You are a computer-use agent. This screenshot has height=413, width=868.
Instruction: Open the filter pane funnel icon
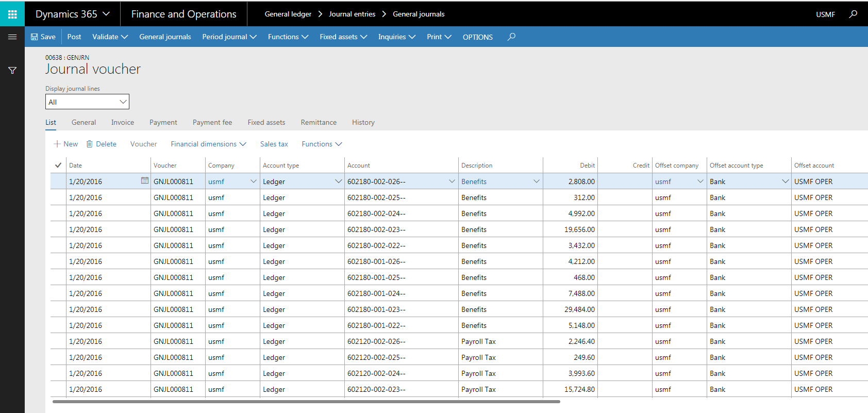click(12, 70)
